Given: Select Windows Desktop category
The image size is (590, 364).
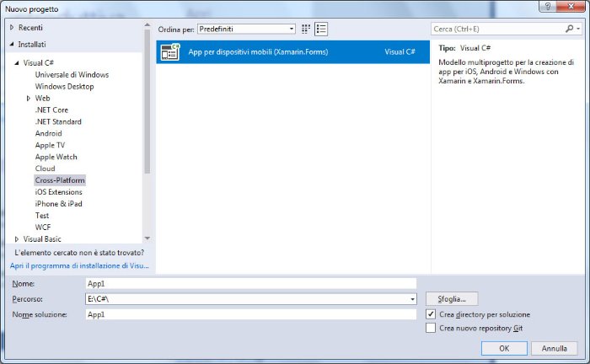Looking at the screenshot, I should click(x=64, y=87).
